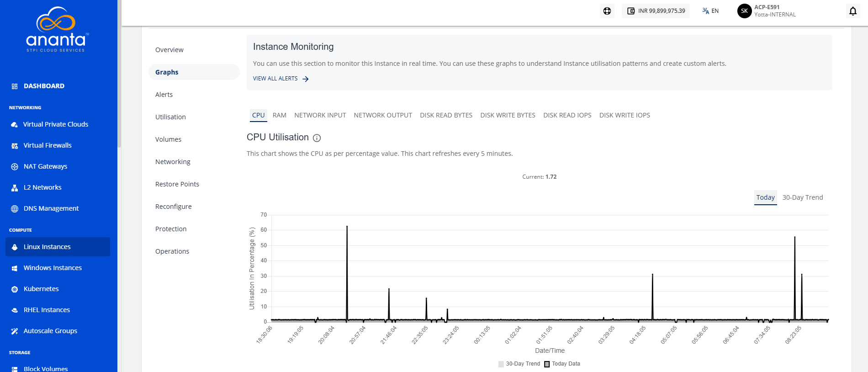Go to the Alerts section
868x372 pixels.
coord(164,95)
